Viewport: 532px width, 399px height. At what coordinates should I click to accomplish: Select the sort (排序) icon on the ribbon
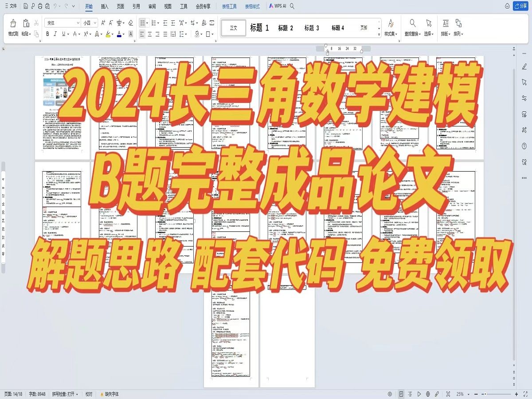(x=204, y=22)
